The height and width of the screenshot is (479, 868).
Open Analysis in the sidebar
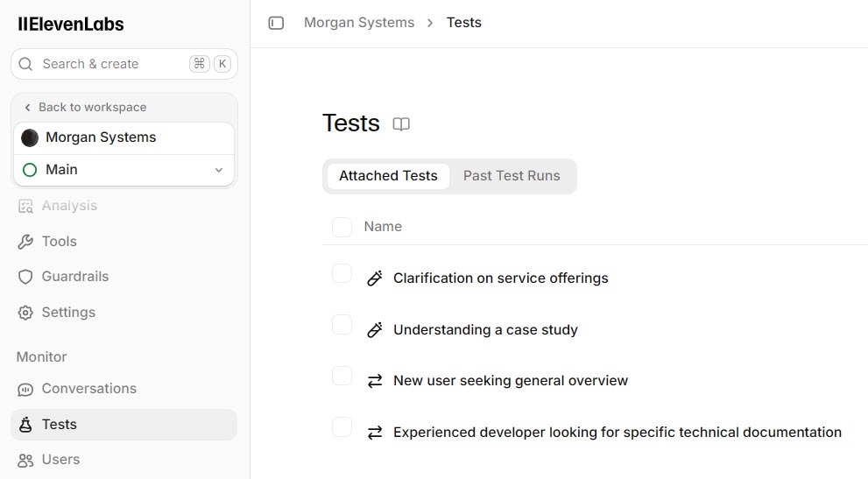(x=124, y=206)
